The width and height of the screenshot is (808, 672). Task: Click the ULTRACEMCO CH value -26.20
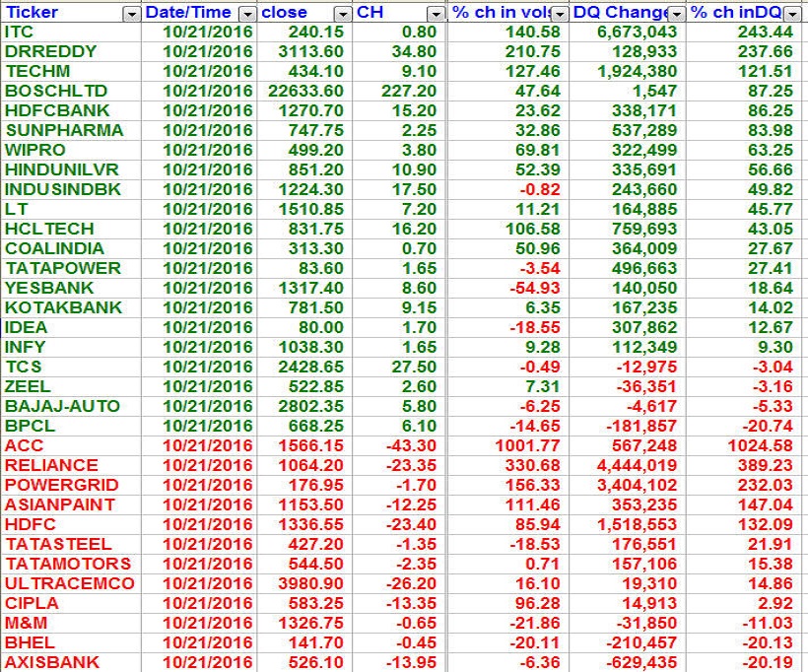click(x=414, y=583)
